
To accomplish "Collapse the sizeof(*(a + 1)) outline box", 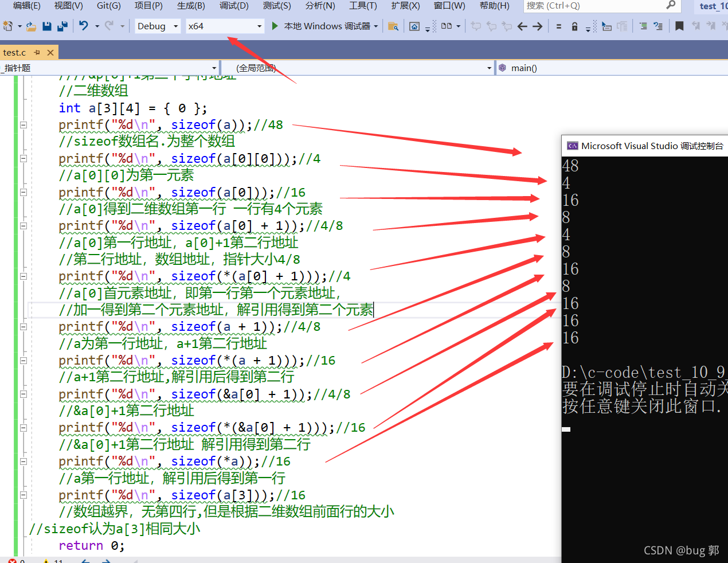I will pos(24,361).
